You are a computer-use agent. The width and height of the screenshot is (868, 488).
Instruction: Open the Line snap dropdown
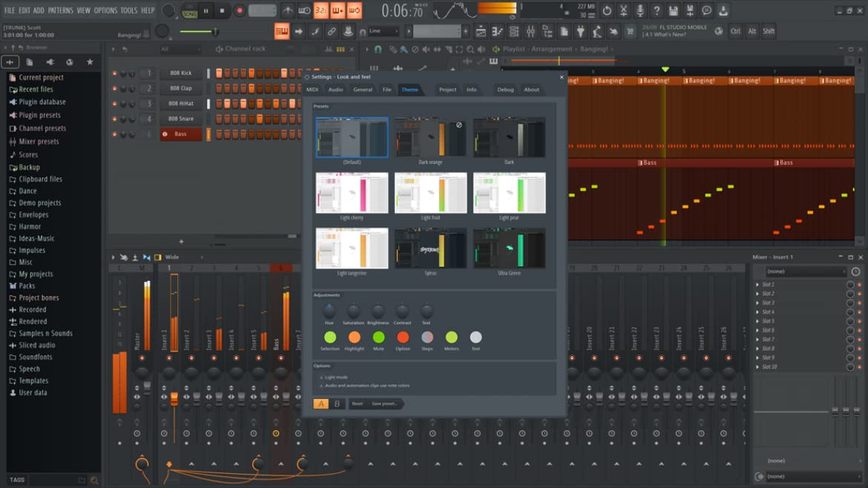click(384, 31)
